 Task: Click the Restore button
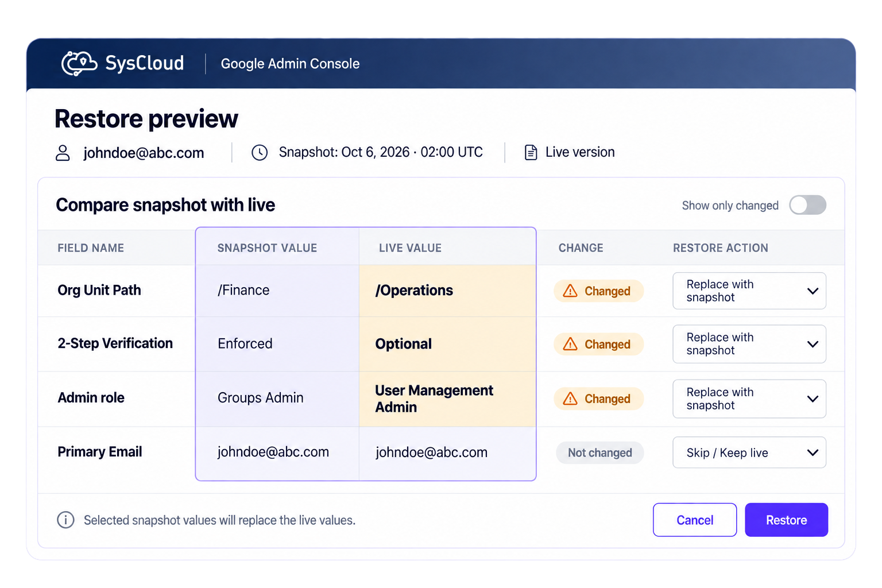coord(786,520)
